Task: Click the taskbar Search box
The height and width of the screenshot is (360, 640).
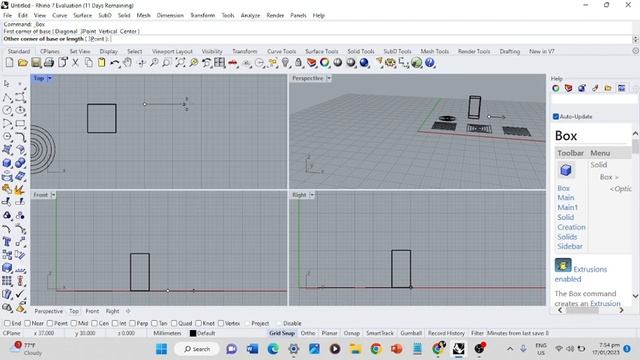Action: tap(197, 349)
